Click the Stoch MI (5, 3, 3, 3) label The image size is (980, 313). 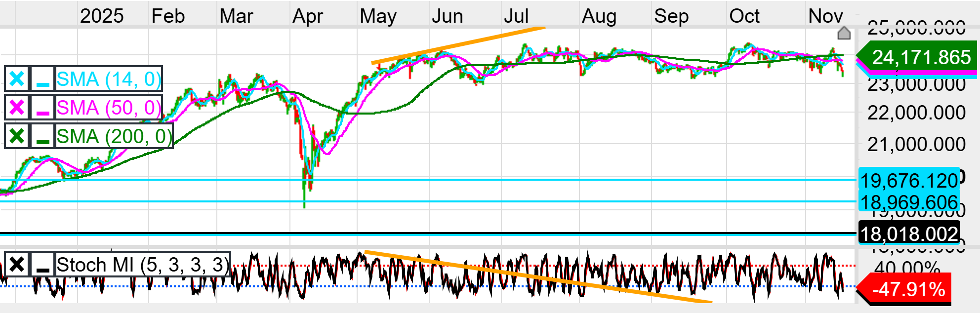tap(143, 265)
